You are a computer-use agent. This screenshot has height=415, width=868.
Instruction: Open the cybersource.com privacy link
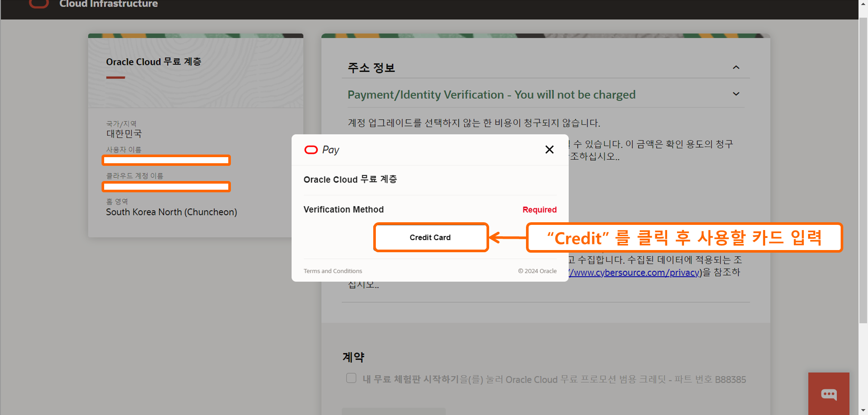point(634,273)
